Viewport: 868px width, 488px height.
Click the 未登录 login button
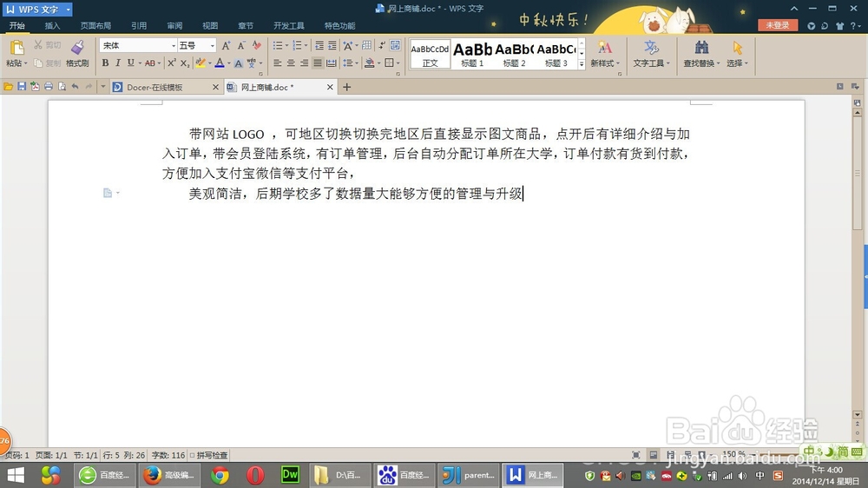tap(777, 25)
